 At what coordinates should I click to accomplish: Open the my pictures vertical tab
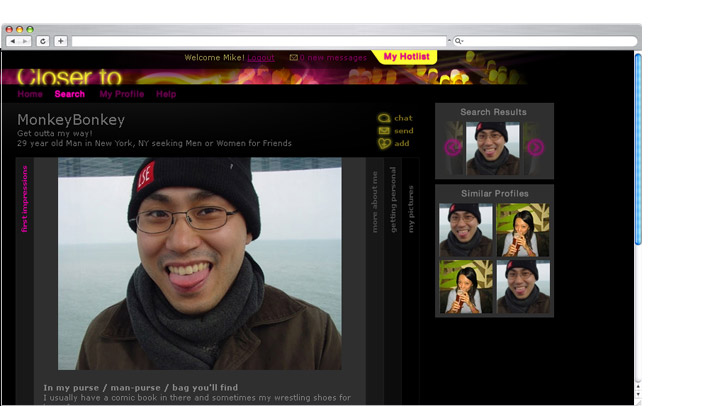click(410, 209)
